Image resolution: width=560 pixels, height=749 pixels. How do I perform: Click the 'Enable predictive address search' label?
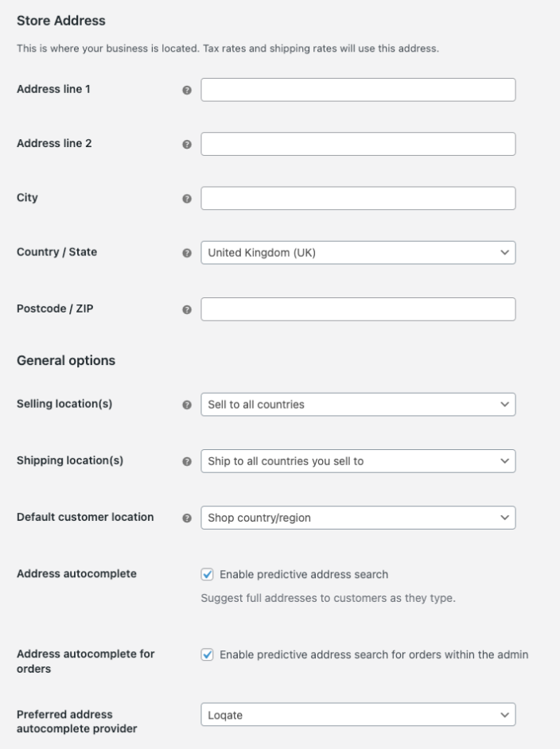[303, 574]
